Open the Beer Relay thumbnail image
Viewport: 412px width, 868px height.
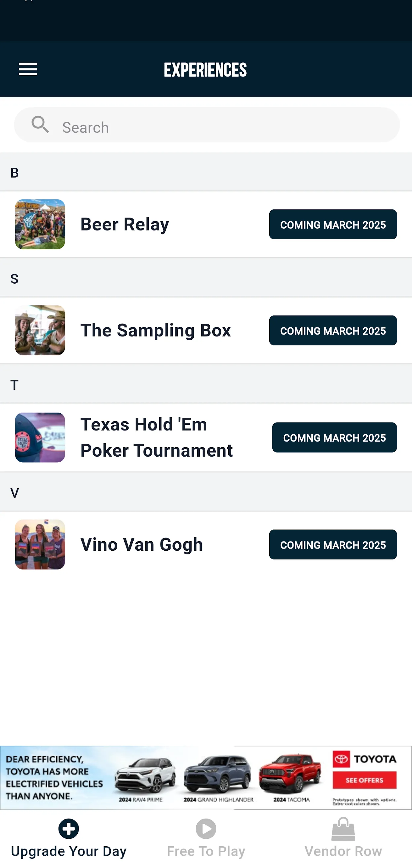click(x=40, y=225)
